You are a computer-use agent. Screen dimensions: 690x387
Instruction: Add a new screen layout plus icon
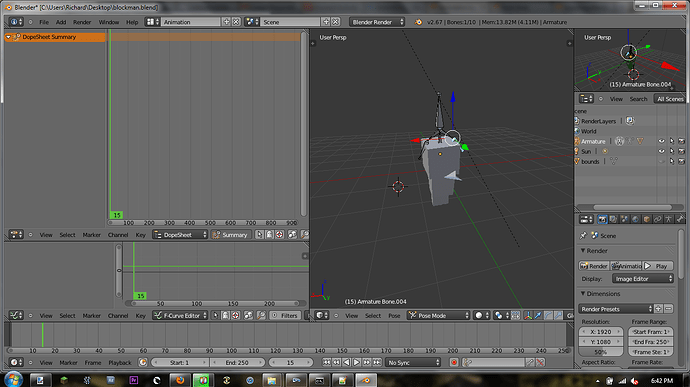pyautogui.click(x=226, y=22)
